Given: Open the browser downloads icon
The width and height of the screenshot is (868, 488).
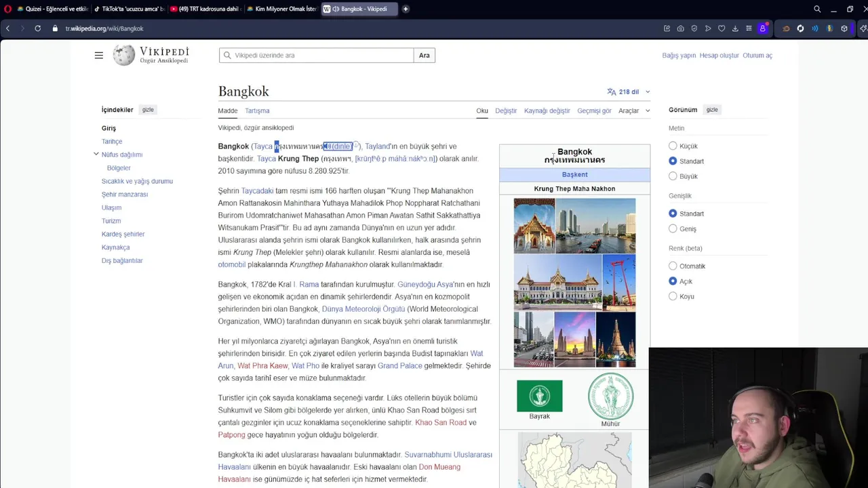Looking at the screenshot, I should [x=735, y=28].
